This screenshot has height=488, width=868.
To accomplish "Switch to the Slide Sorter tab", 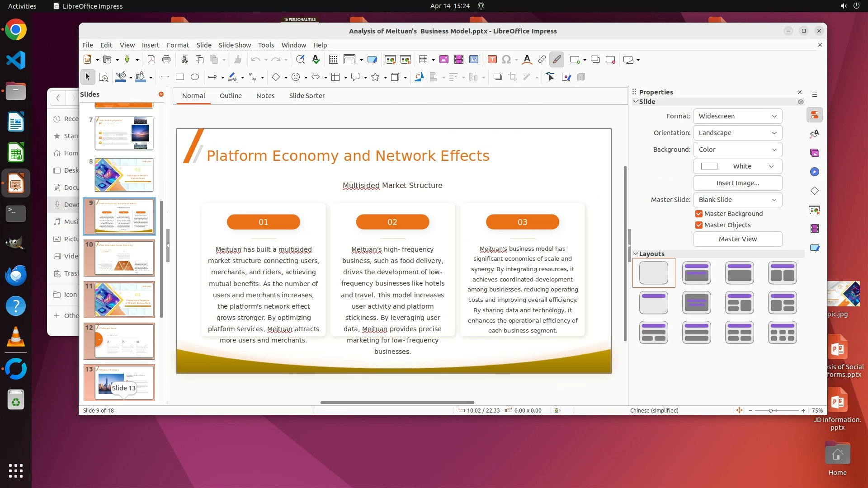I will pyautogui.click(x=307, y=96).
